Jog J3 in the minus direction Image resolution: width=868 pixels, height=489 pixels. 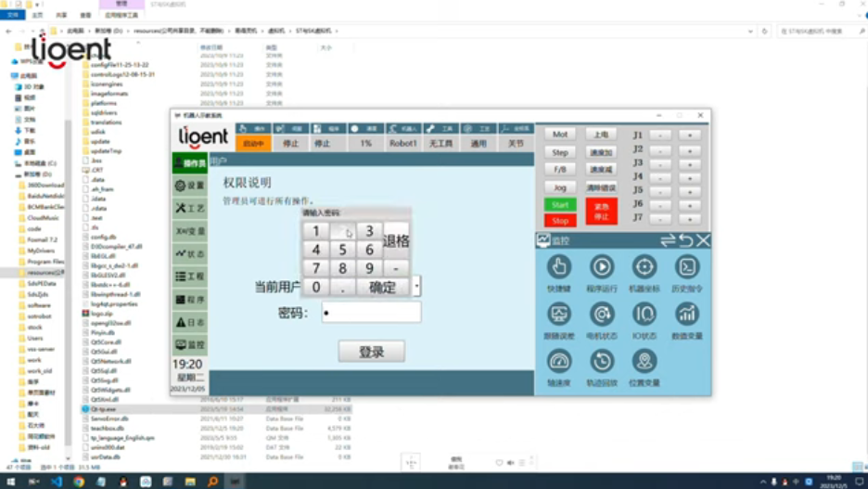(x=660, y=164)
